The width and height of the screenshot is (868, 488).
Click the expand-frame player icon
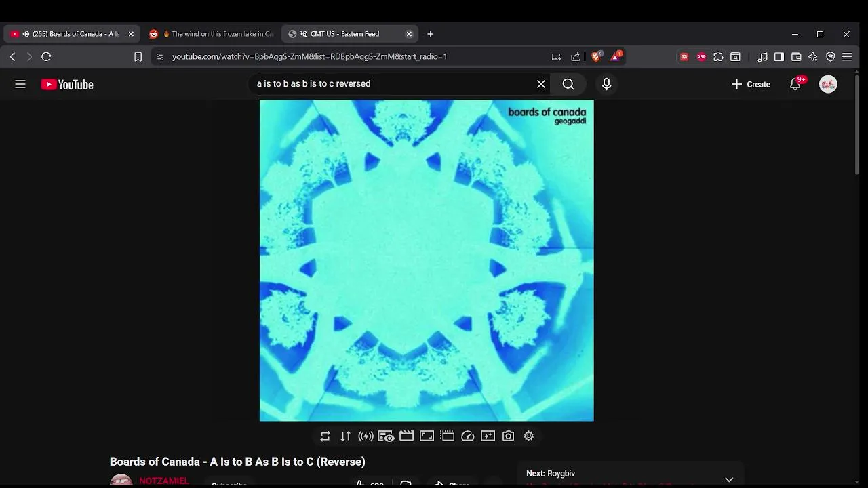(427, 436)
